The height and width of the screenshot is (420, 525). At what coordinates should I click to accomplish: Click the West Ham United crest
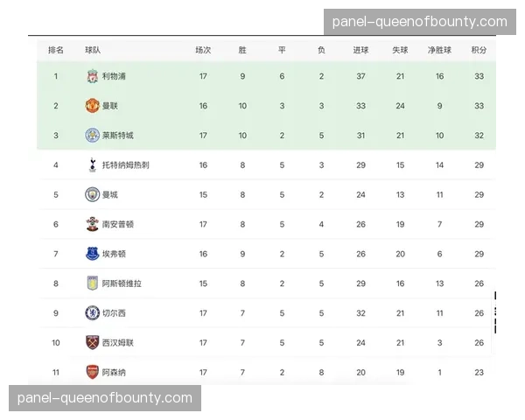point(92,342)
